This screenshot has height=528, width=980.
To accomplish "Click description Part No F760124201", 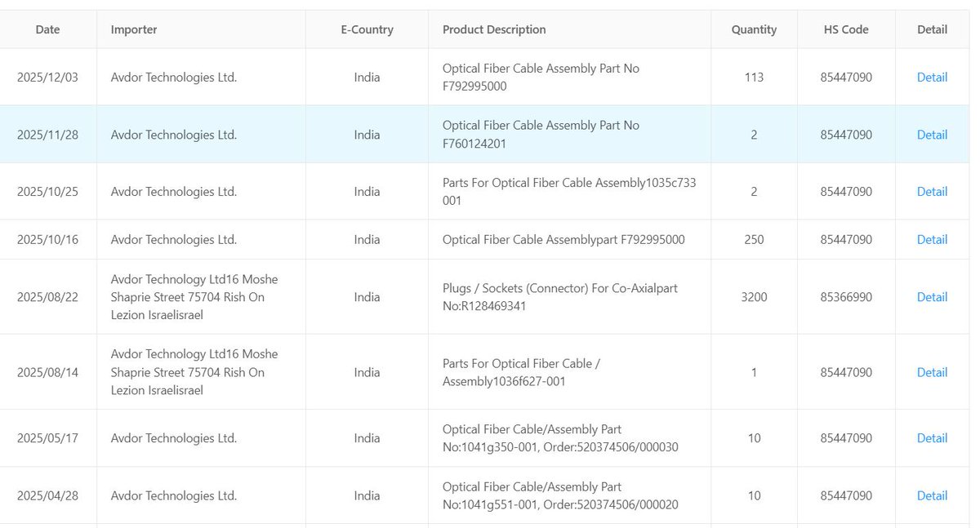I will [x=541, y=135].
